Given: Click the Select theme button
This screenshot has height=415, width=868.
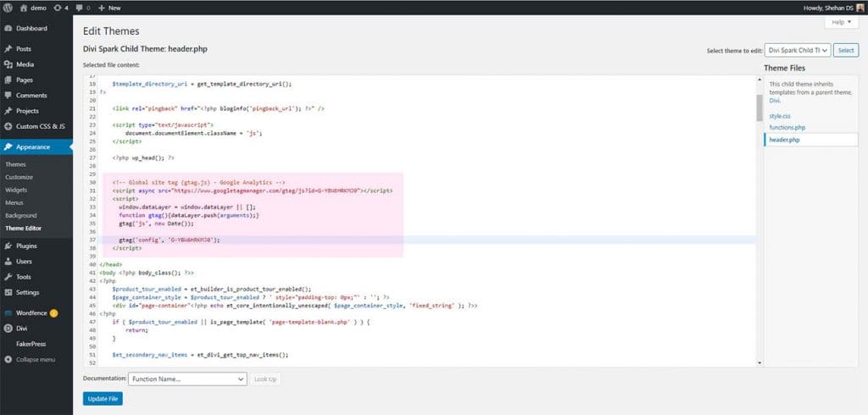Looking at the screenshot, I should (x=846, y=50).
